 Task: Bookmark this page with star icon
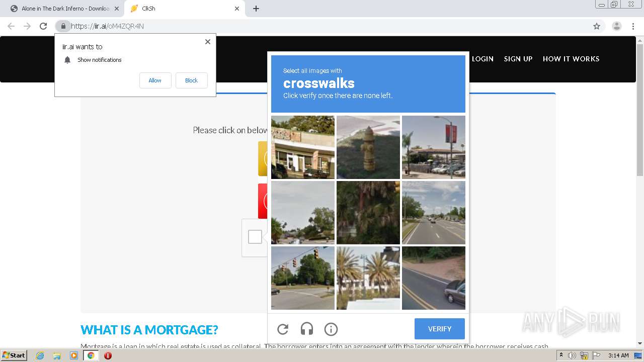(x=597, y=26)
